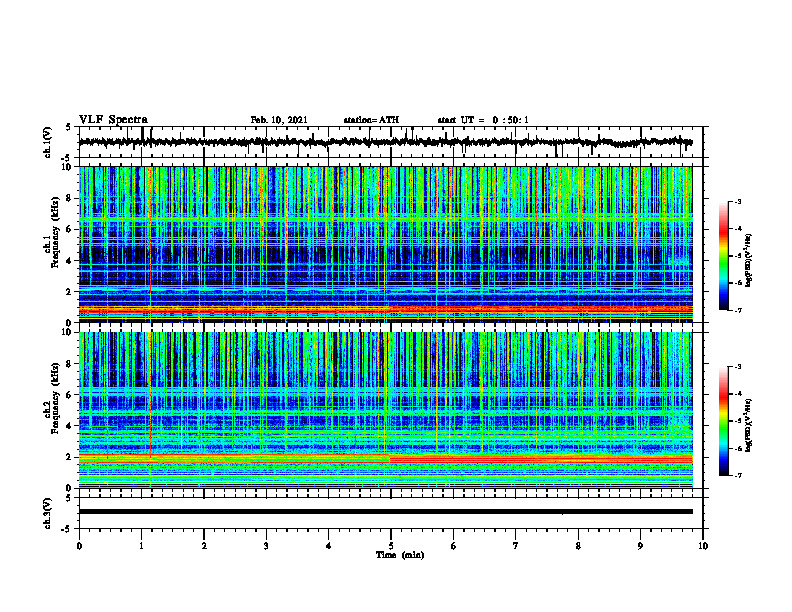Click the ch.2 color scale bar
This screenshot has height=612, width=792.
pos(724,421)
